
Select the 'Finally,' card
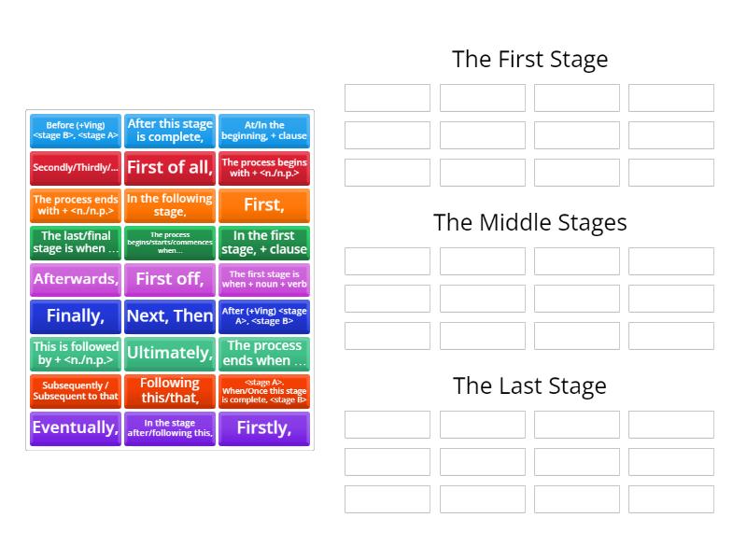click(76, 315)
